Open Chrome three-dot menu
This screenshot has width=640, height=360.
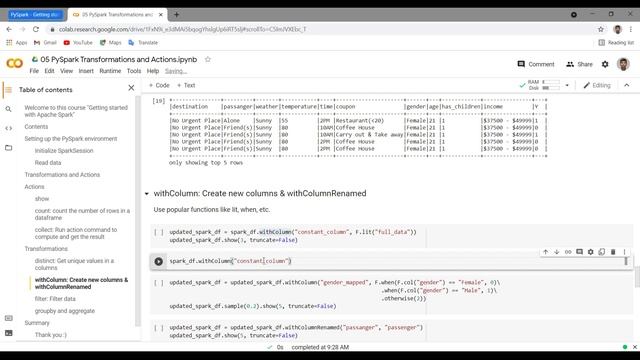coord(631,29)
